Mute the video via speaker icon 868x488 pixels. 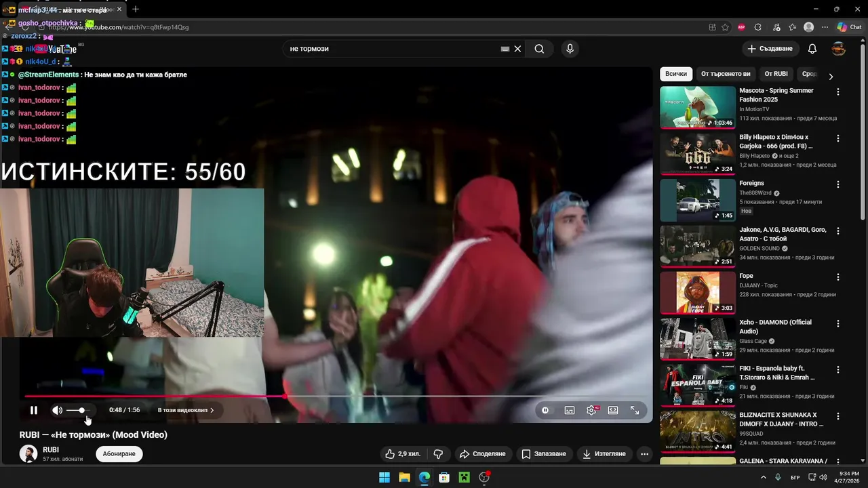point(58,410)
